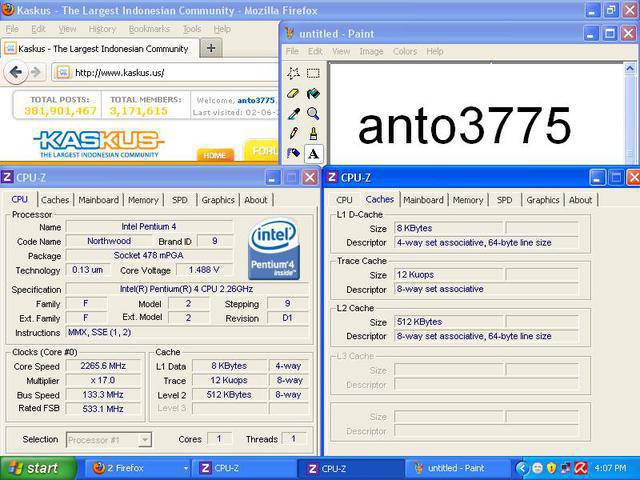The image size is (640, 480).
Task: Open the Paint Colors menu
Action: point(404,51)
